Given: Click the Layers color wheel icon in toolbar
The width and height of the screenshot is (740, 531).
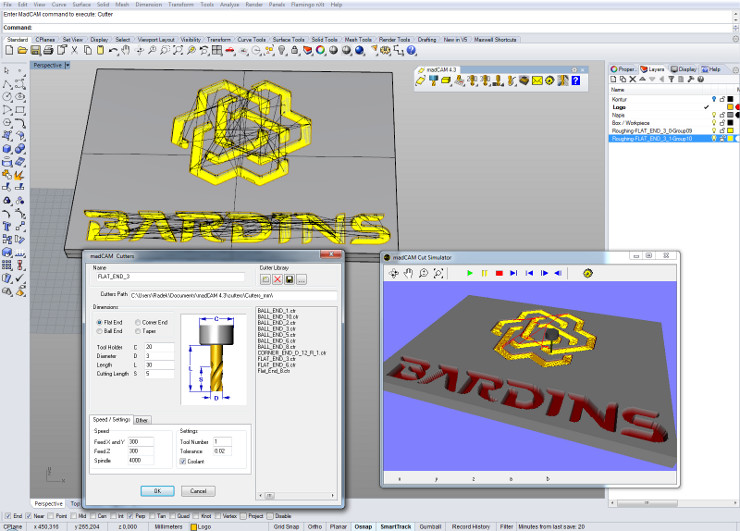Looking at the screenshot, I should 320,50.
